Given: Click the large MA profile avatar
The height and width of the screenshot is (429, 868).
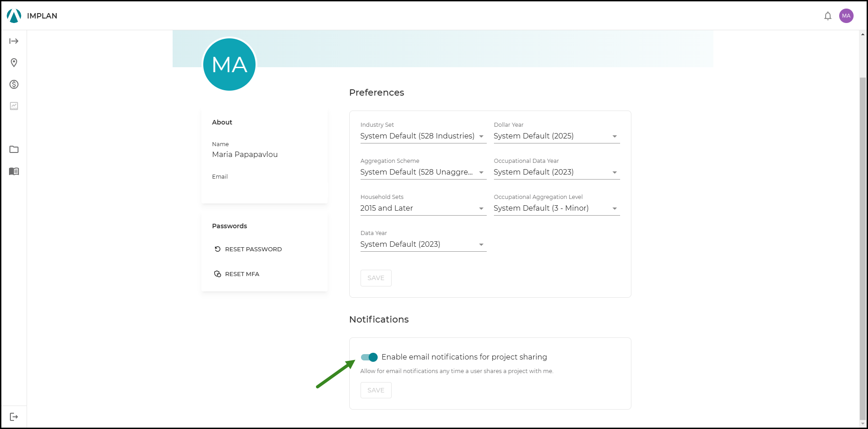Looking at the screenshot, I should click(229, 65).
